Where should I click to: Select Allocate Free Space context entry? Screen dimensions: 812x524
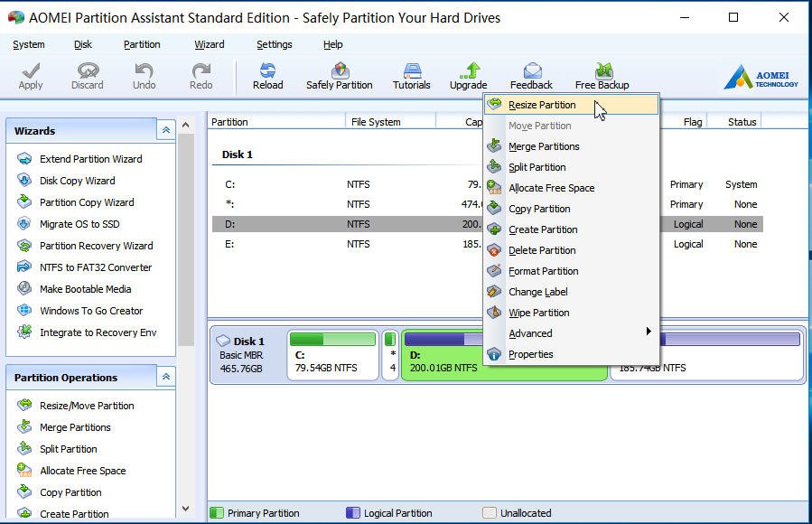point(572,188)
